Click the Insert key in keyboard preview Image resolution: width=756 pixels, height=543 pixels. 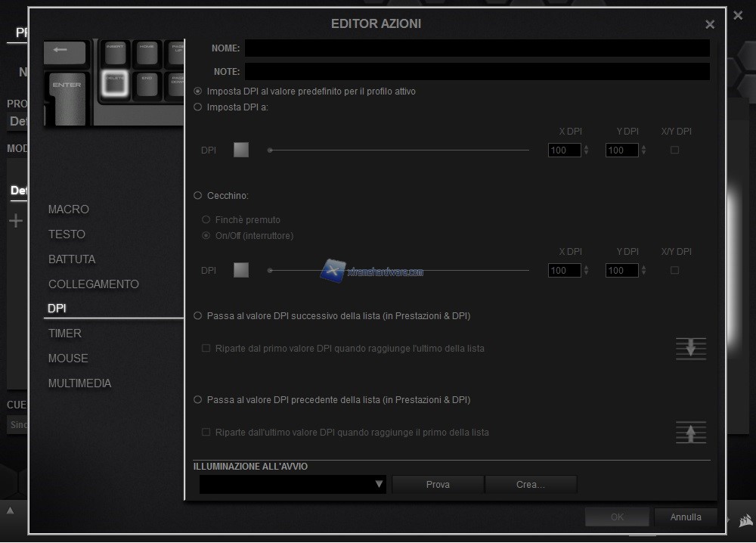[x=115, y=51]
